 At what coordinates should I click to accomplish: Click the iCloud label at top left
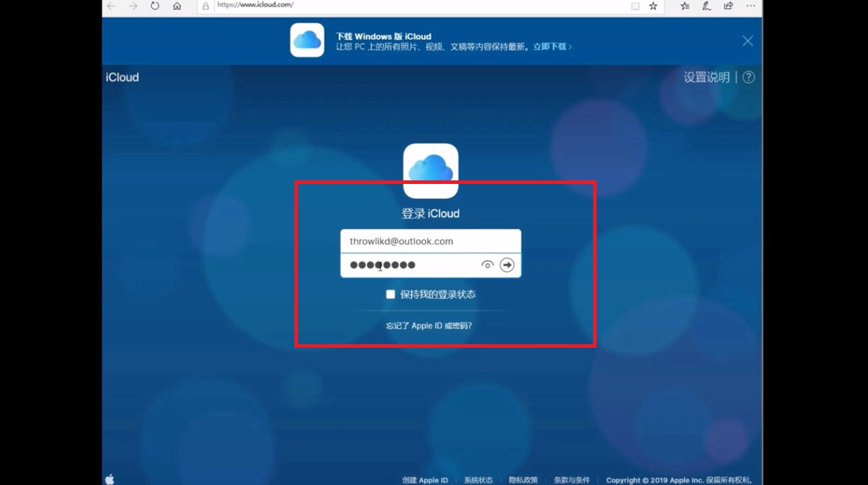[122, 78]
